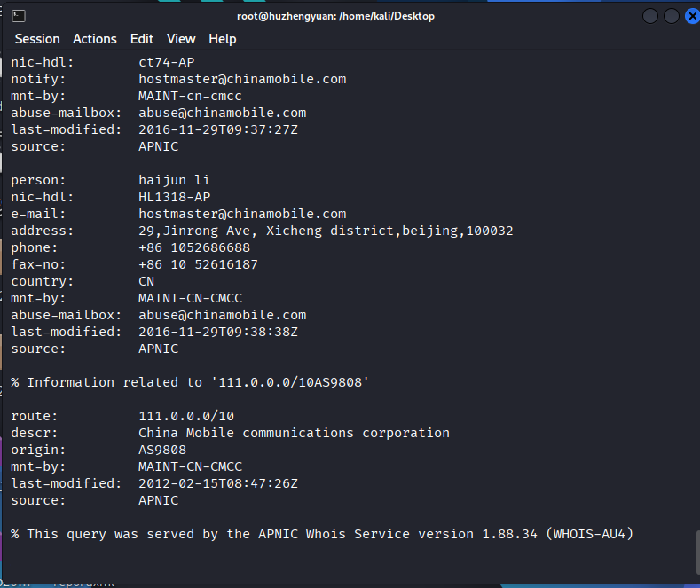Click the terminal icon in the title bar
This screenshot has height=588, width=700.
pos(19,16)
